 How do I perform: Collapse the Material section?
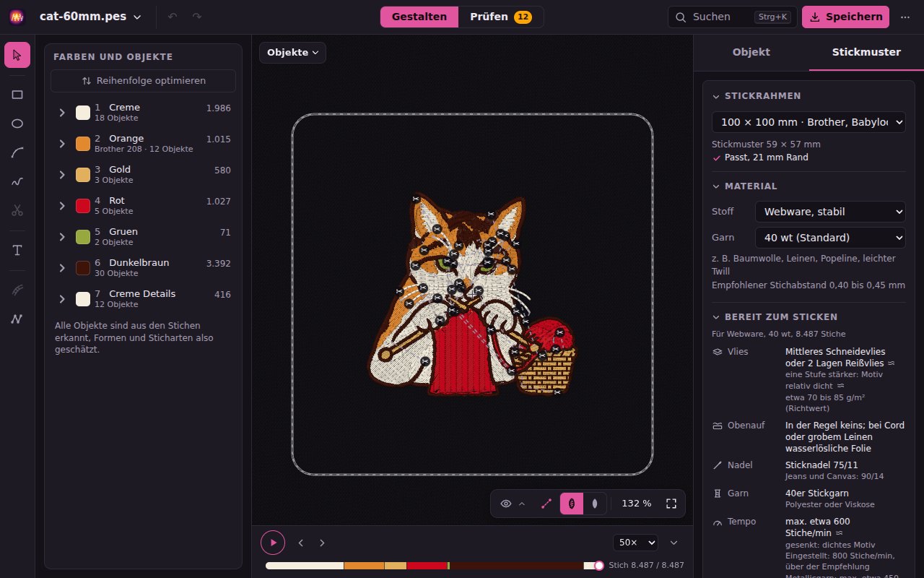tap(716, 186)
